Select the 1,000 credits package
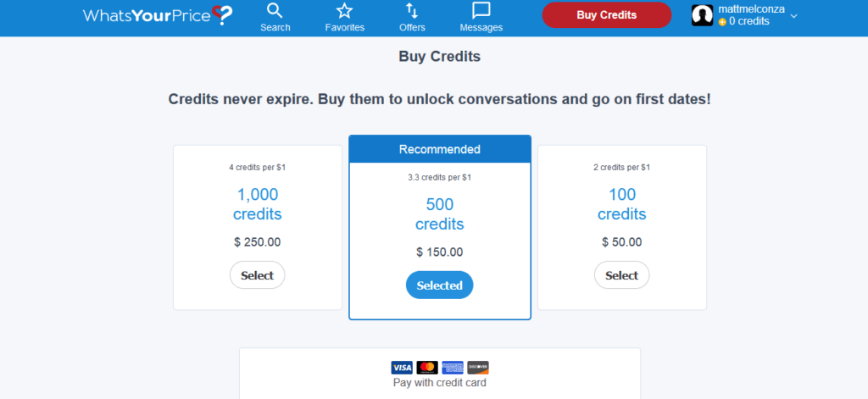The height and width of the screenshot is (399, 868). point(258,275)
